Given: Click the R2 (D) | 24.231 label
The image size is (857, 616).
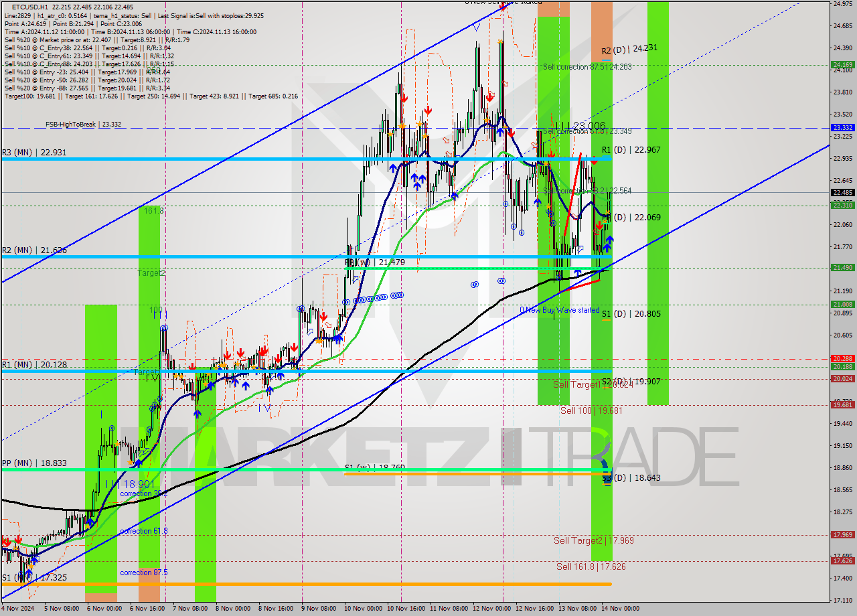Looking at the screenshot, I should [629, 50].
